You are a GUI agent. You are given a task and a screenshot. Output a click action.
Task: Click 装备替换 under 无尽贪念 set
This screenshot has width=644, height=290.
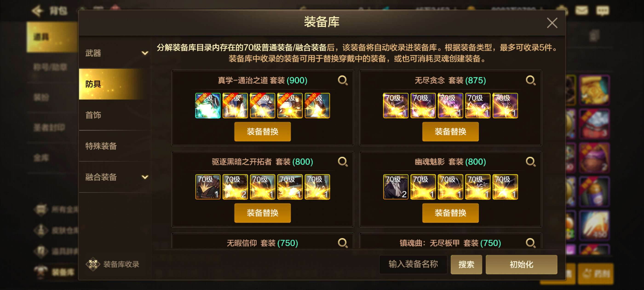(x=450, y=132)
